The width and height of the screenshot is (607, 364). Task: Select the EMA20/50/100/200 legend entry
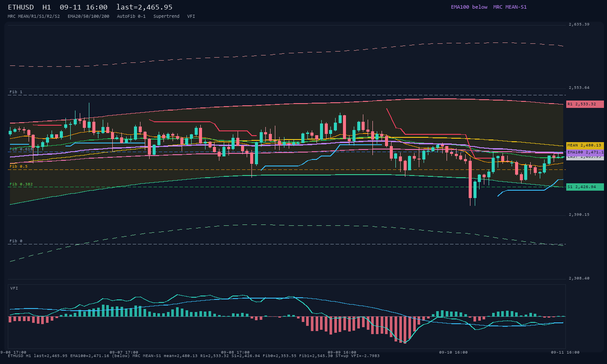coord(88,16)
